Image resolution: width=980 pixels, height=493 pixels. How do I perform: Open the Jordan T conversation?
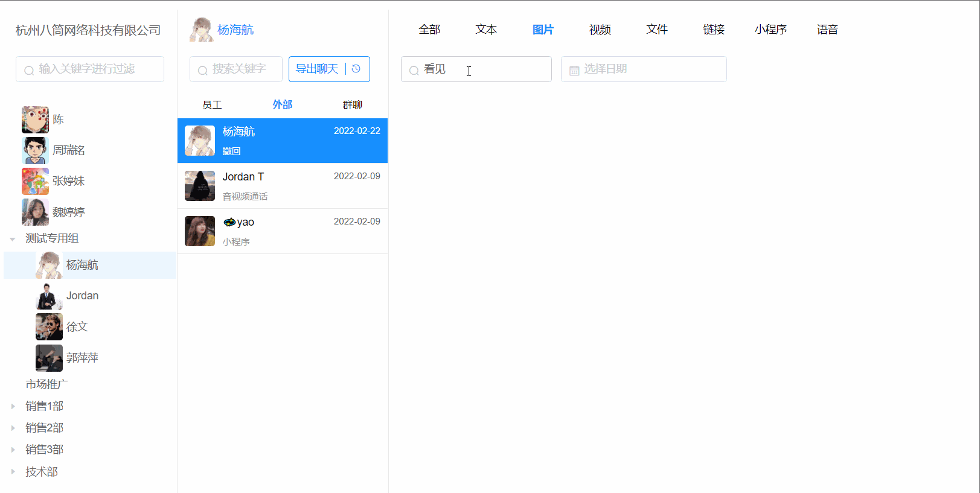[283, 186]
